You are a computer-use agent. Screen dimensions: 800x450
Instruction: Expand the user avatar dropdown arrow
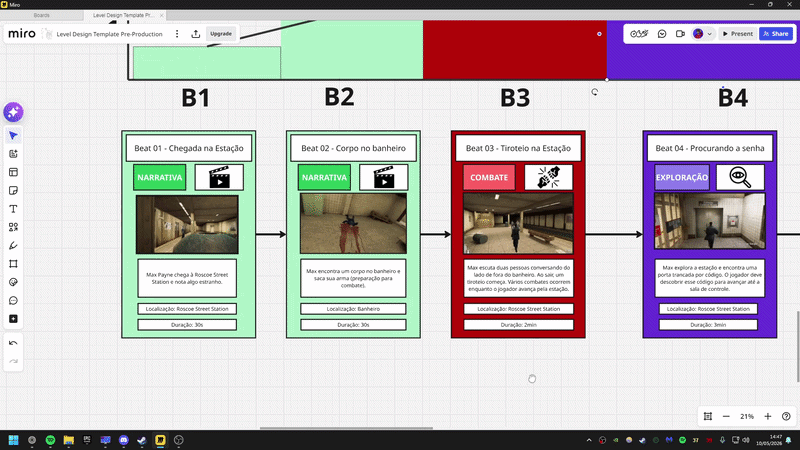click(x=709, y=34)
